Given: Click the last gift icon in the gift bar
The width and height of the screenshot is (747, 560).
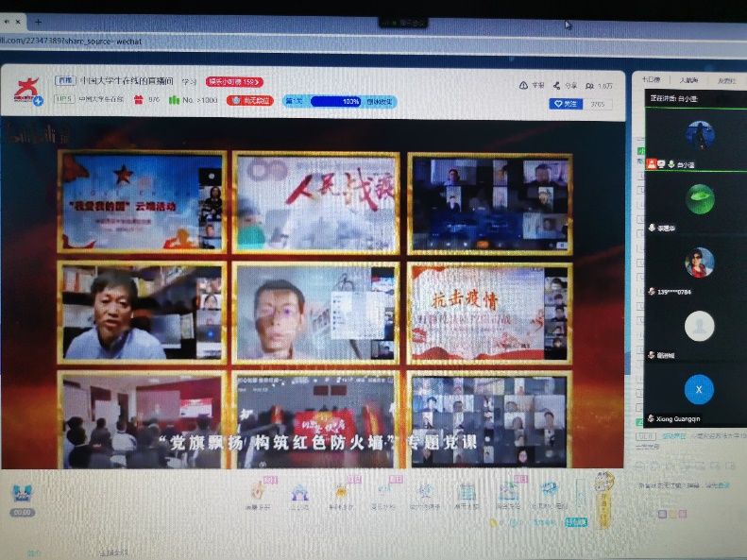Looking at the screenshot, I should (x=550, y=492).
